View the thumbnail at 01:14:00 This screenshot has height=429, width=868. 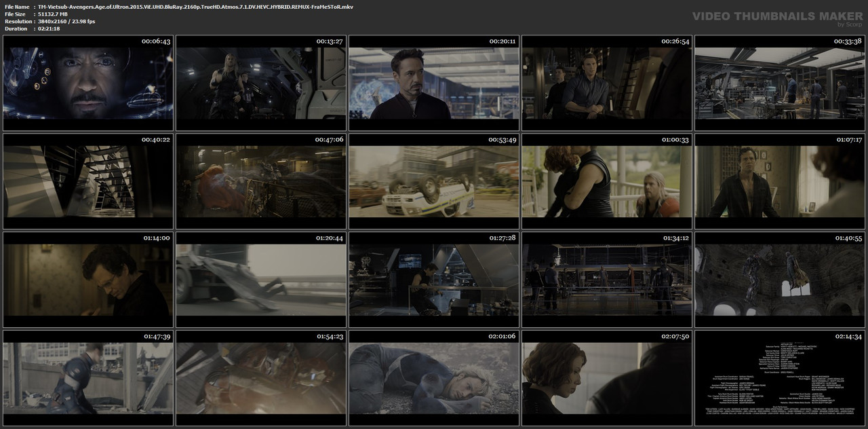point(88,280)
